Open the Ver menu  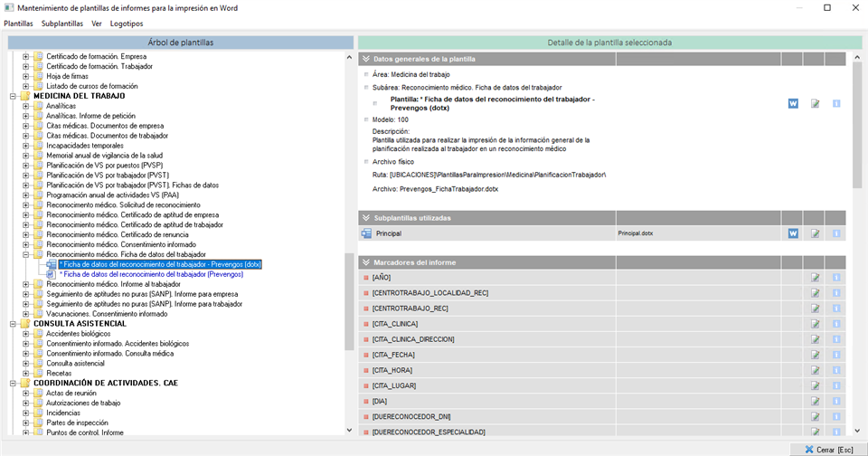pyautogui.click(x=97, y=24)
